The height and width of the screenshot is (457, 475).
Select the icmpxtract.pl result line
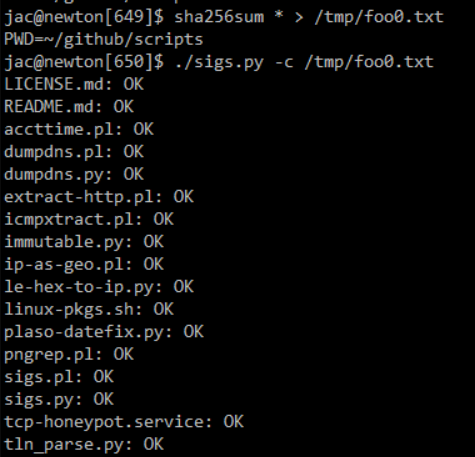click(x=89, y=220)
